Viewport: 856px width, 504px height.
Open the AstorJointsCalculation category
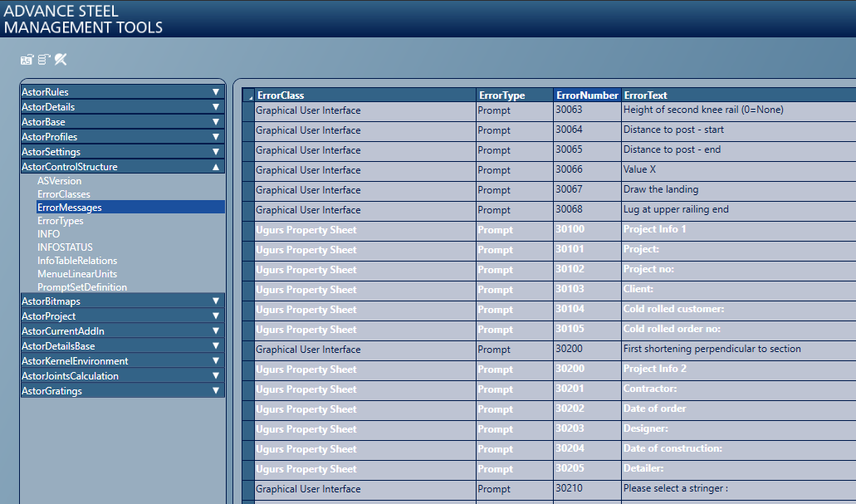(122, 375)
